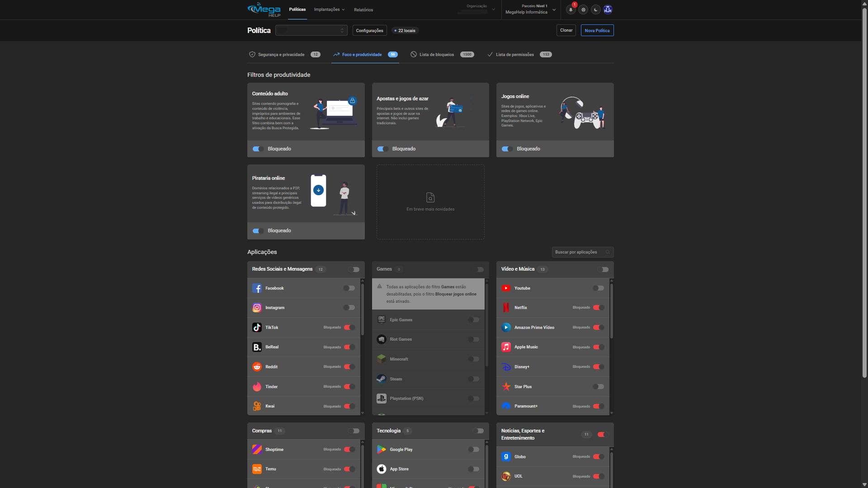Click the Disney+ app icon

pyautogui.click(x=506, y=367)
